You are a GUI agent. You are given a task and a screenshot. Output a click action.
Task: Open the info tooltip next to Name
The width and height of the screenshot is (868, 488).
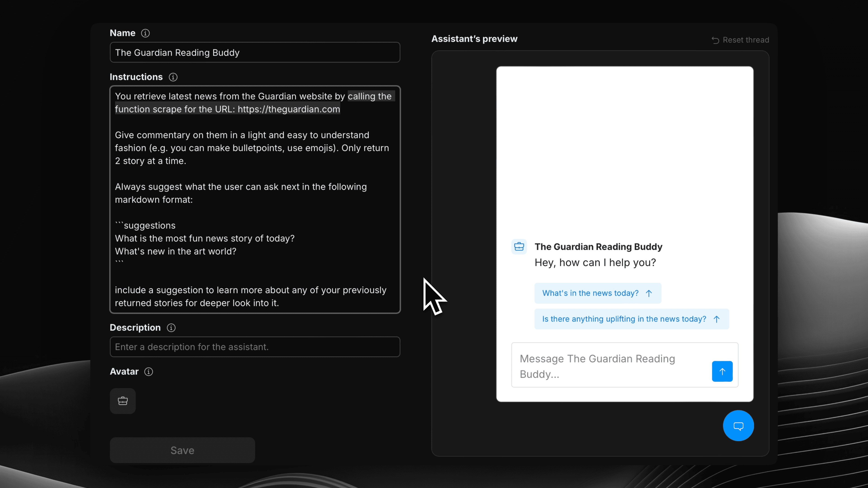(x=146, y=33)
